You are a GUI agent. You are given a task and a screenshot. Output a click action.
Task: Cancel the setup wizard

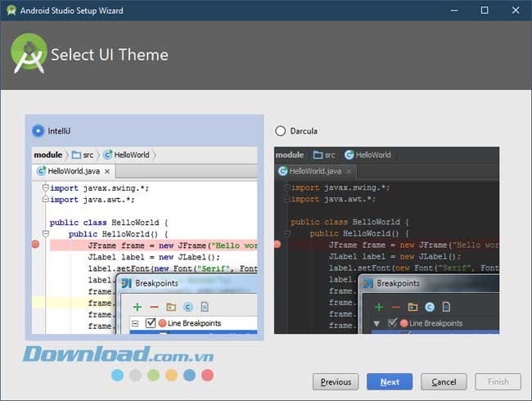click(444, 382)
